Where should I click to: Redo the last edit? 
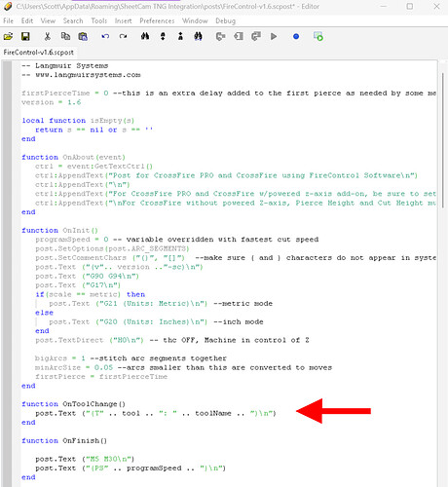(123, 36)
